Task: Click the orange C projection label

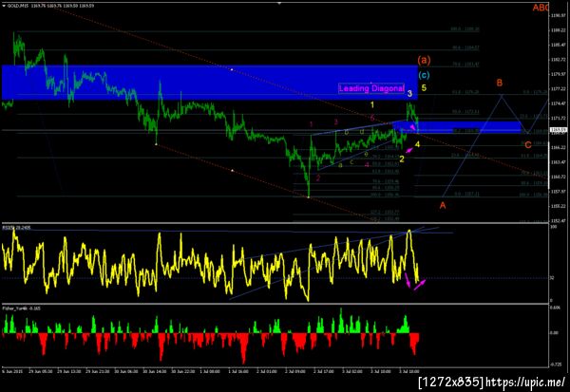Action: (x=528, y=145)
